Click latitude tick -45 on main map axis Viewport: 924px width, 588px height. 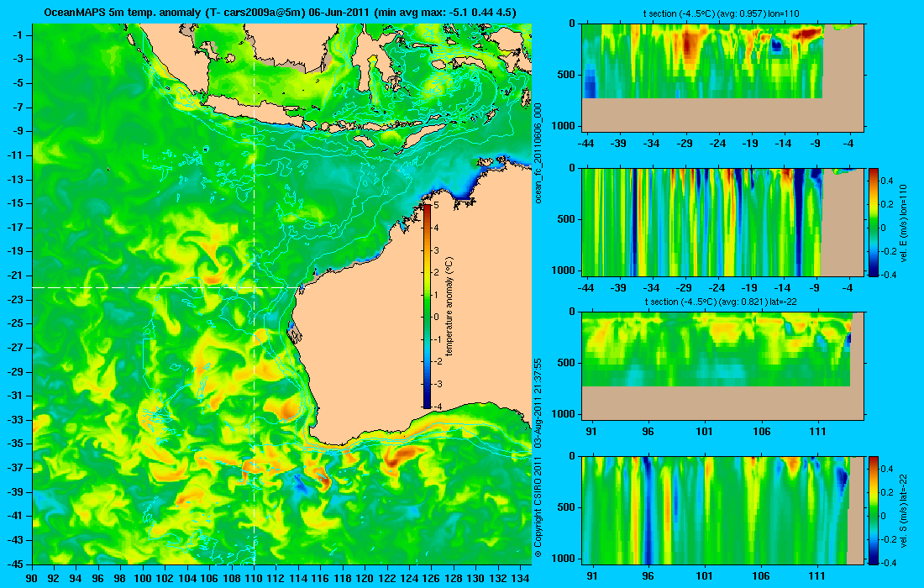[14, 564]
